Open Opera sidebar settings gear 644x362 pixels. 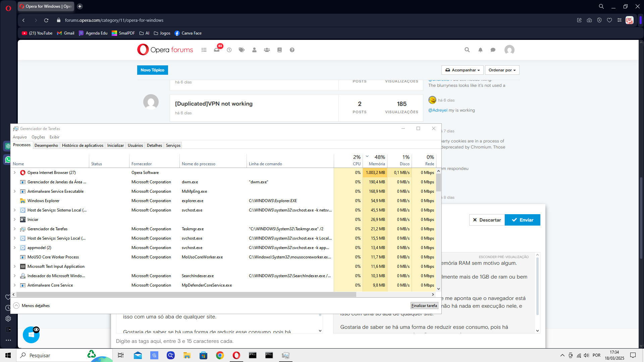pos(8,319)
